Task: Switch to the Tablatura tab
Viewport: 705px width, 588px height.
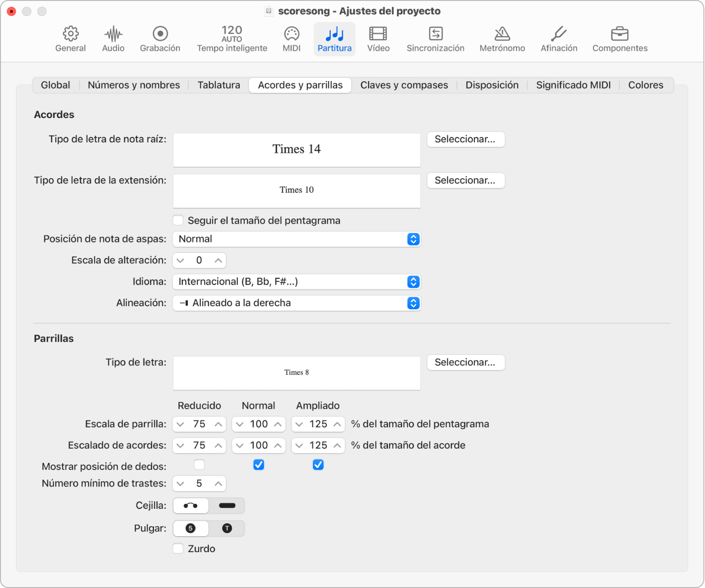Action: click(219, 85)
